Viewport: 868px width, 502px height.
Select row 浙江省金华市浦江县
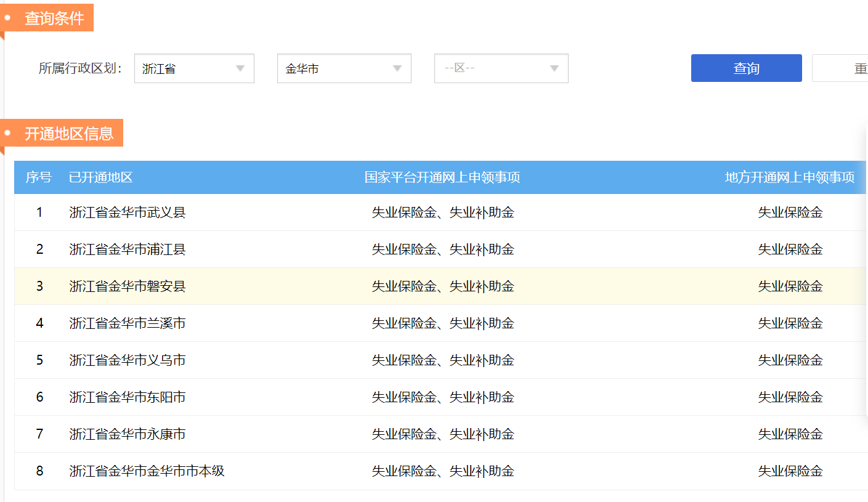(x=128, y=249)
